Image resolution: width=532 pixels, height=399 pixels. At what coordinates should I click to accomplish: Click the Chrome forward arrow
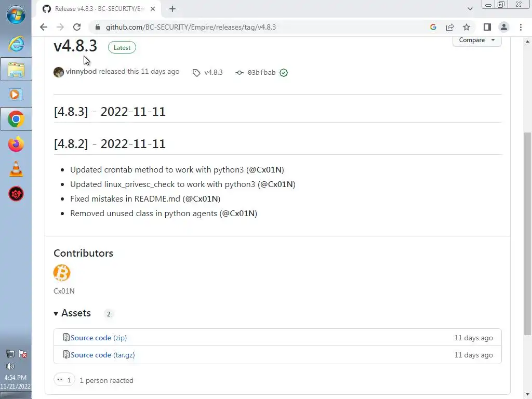pyautogui.click(x=60, y=27)
